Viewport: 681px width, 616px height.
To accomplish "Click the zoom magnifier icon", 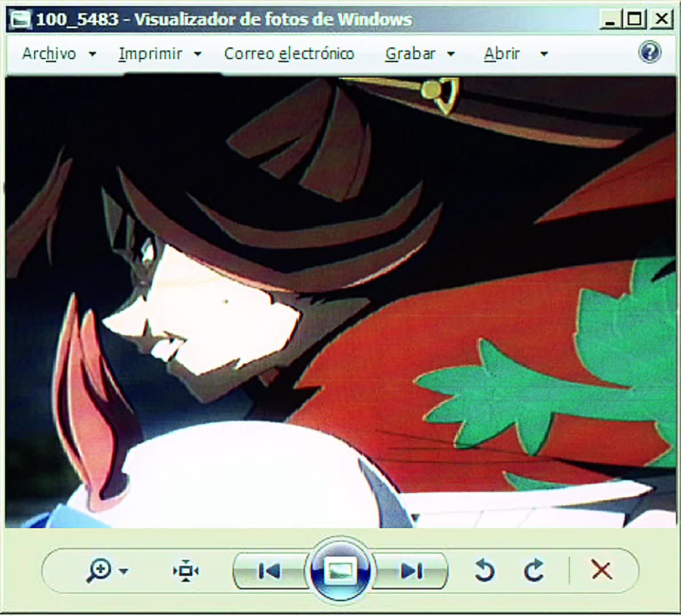I will (x=99, y=570).
